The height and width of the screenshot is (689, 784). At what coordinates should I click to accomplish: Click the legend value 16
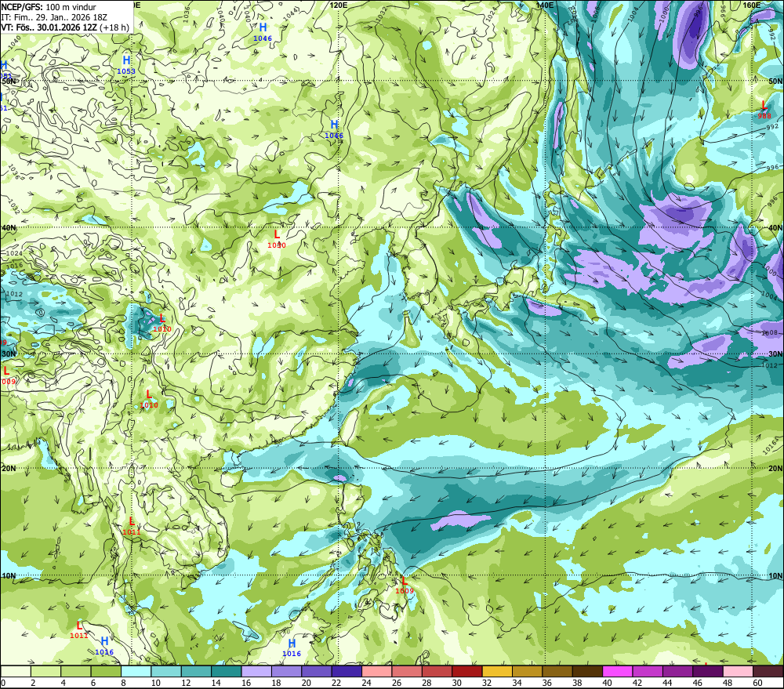246,683
